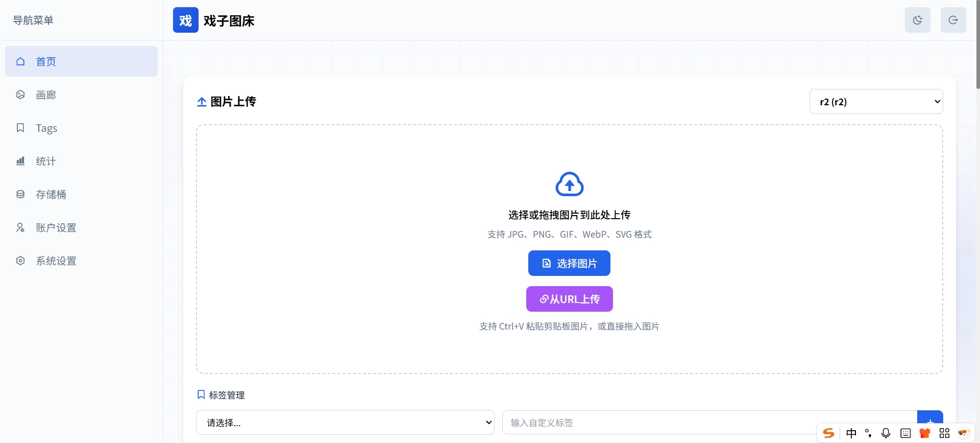Click the 从URL上传 button

coord(569,299)
